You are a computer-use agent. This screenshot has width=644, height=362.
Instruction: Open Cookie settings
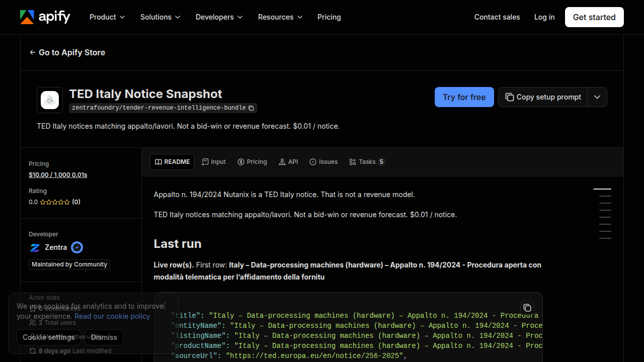(48, 337)
